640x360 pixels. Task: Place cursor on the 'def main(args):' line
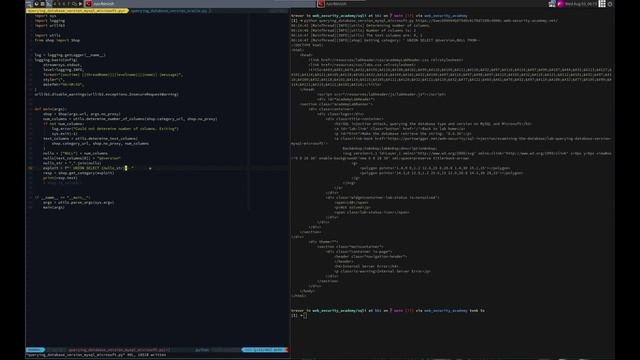click(50, 109)
